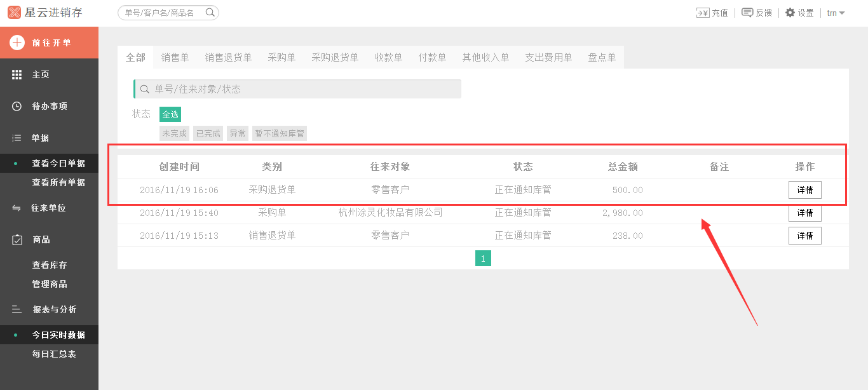Toggle the 未完成 status filter
This screenshot has width=868, height=390.
pyautogui.click(x=175, y=133)
